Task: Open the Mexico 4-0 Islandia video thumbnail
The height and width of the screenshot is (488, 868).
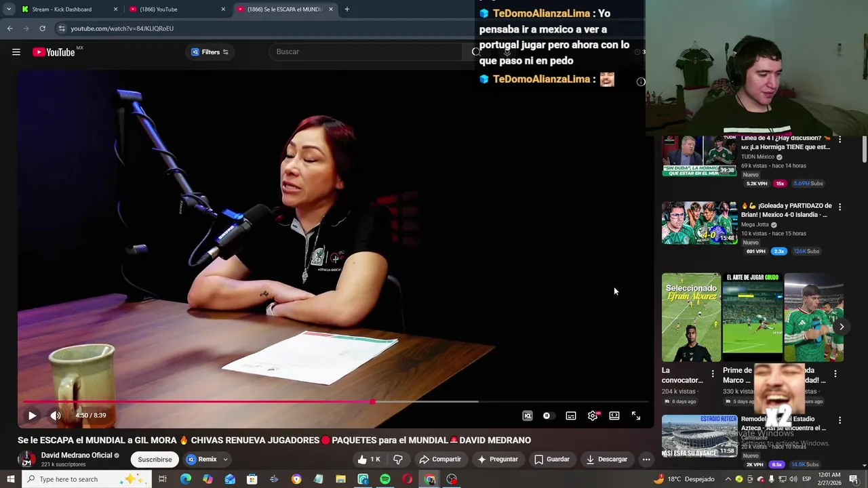Action: pyautogui.click(x=699, y=223)
